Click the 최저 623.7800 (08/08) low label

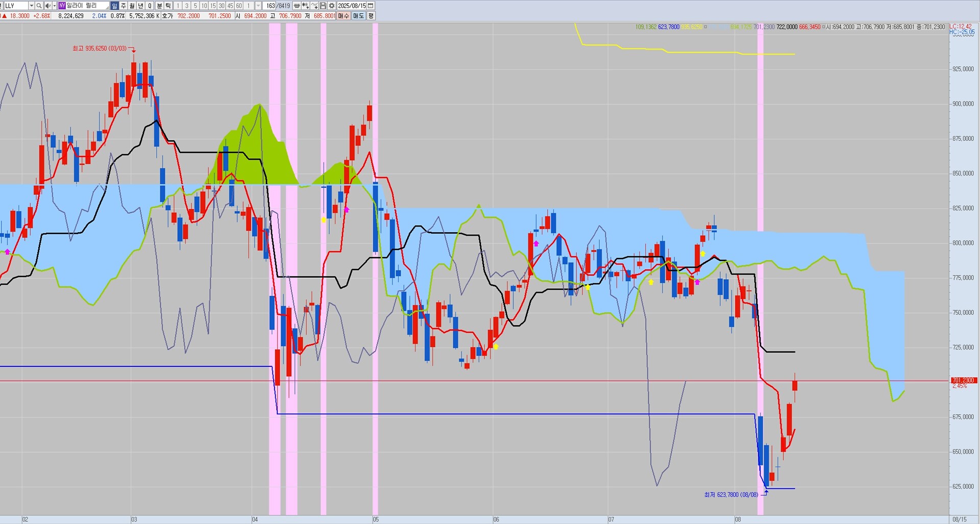click(731, 494)
